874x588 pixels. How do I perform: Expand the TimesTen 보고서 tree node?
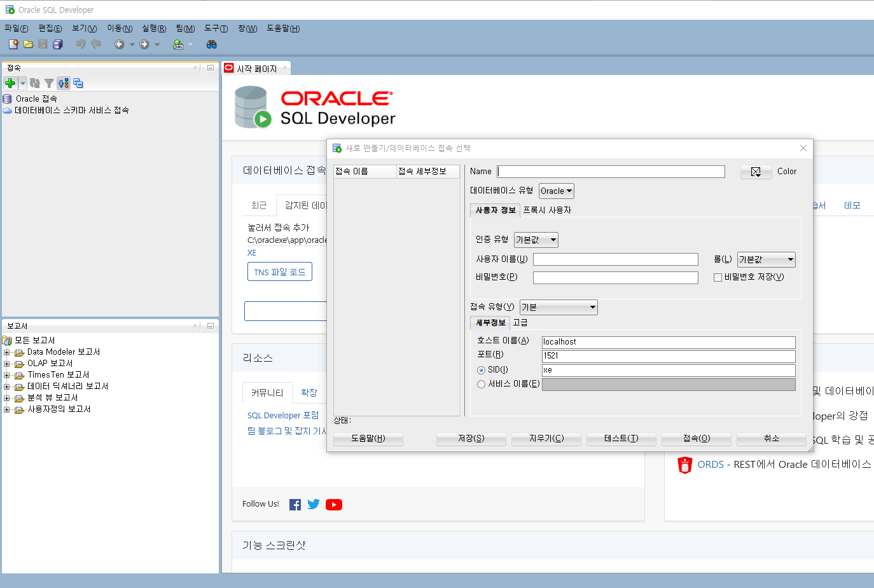click(x=7, y=375)
